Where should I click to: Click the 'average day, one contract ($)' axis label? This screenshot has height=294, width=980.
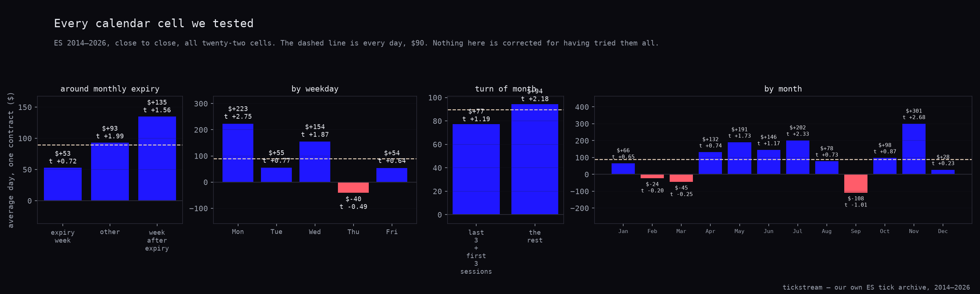(11, 160)
